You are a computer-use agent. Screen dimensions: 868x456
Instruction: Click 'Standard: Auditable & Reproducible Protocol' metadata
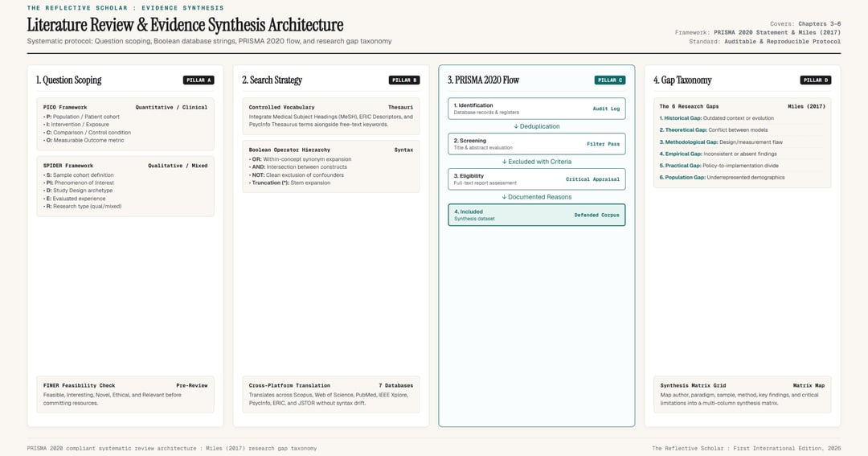click(x=765, y=42)
